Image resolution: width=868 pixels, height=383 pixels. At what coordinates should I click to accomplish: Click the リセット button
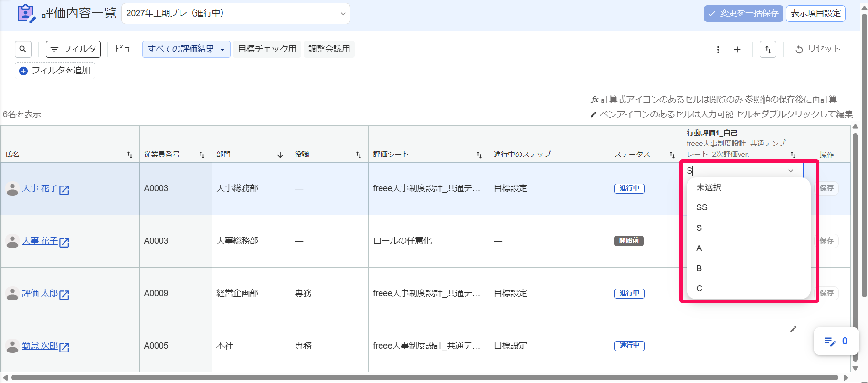818,49
